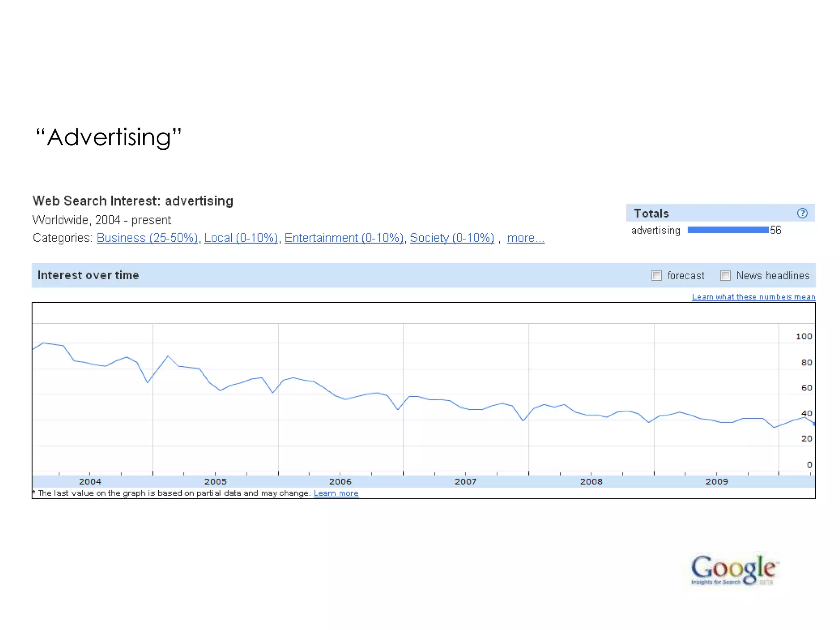
Task: Click the 'Totals' panel header label
Action: coord(651,213)
